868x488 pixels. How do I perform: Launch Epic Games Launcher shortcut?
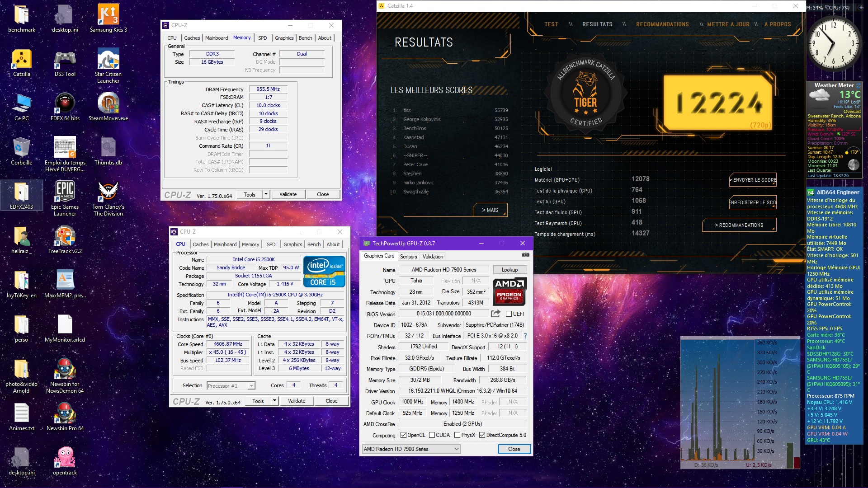pyautogui.click(x=65, y=199)
